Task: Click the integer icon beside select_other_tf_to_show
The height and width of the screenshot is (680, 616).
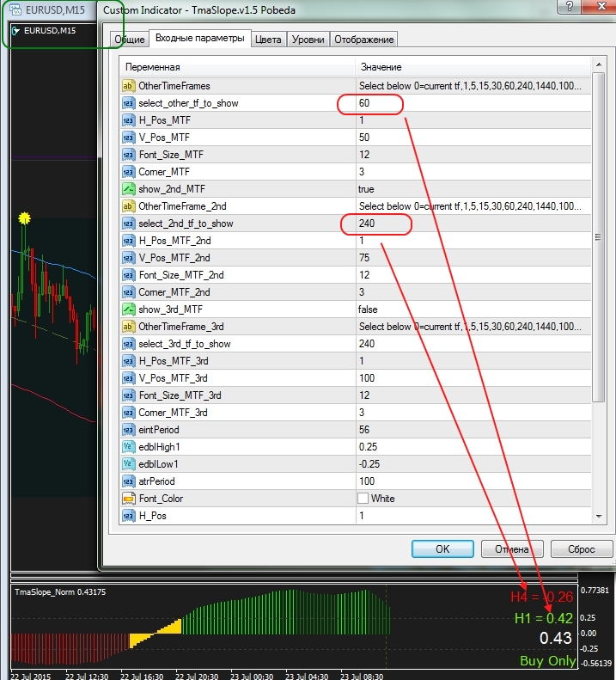Action: (x=128, y=103)
